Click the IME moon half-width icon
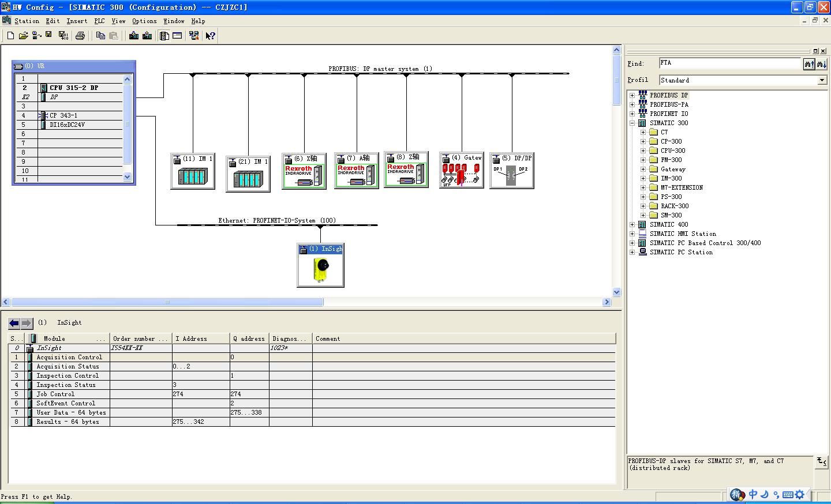The height and width of the screenshot is (504, 831). 764,494
